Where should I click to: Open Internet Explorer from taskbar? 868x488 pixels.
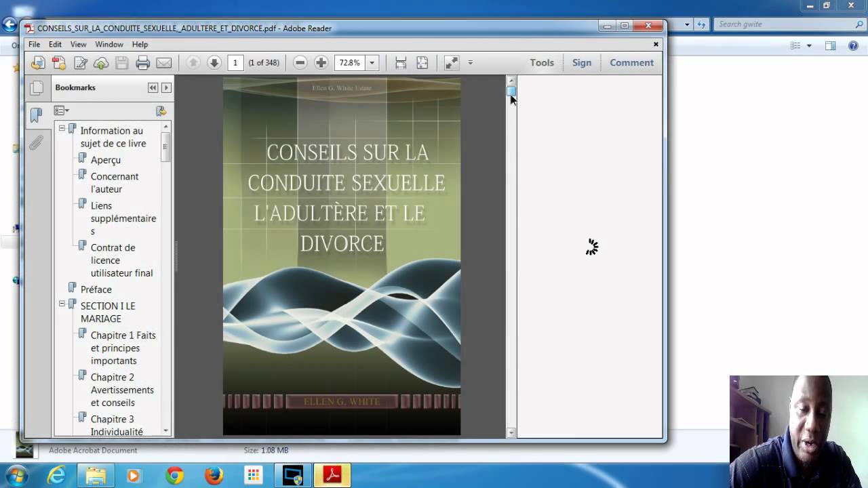point(57,476)
